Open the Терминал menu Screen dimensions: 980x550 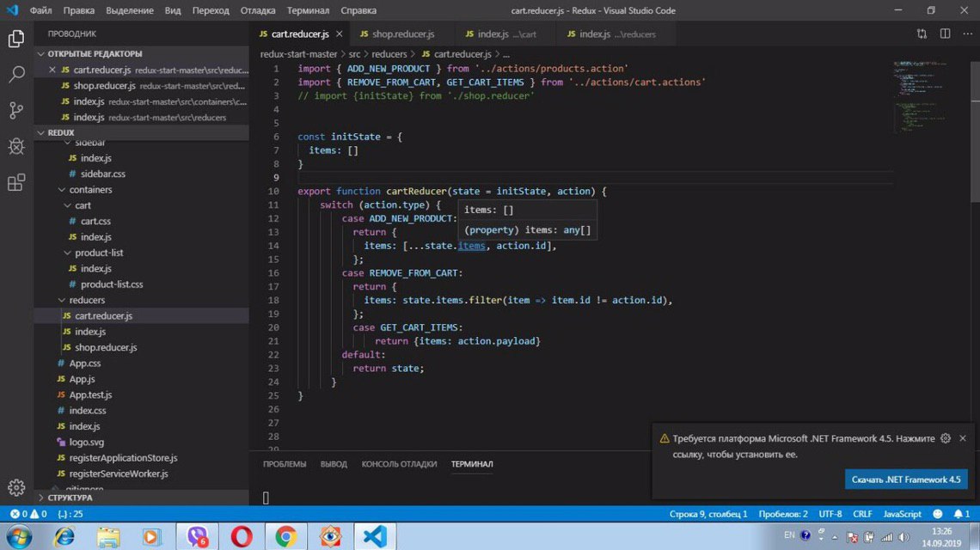click(307, 10)
